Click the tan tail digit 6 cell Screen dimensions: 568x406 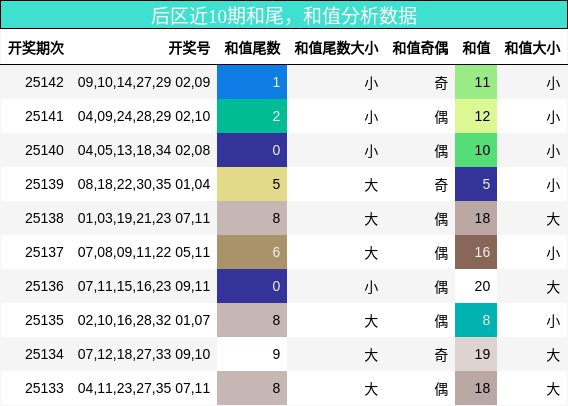click(x=252, y=252)
